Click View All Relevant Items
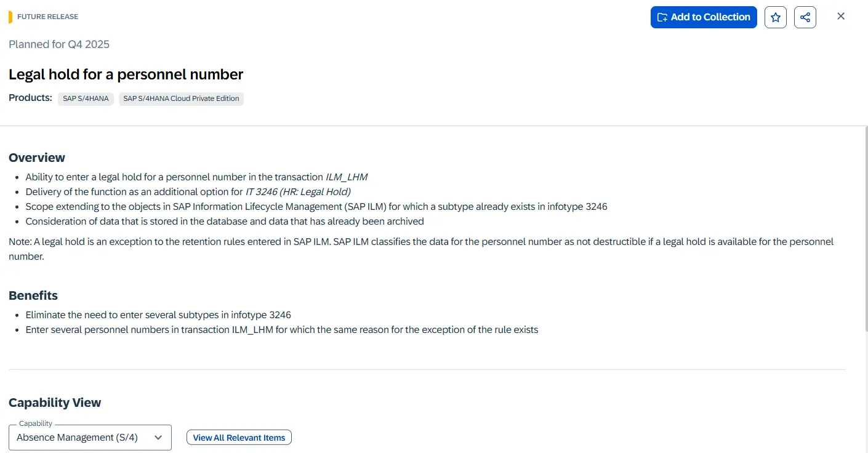This screenshot has height=453, width=868. [239, 438]
